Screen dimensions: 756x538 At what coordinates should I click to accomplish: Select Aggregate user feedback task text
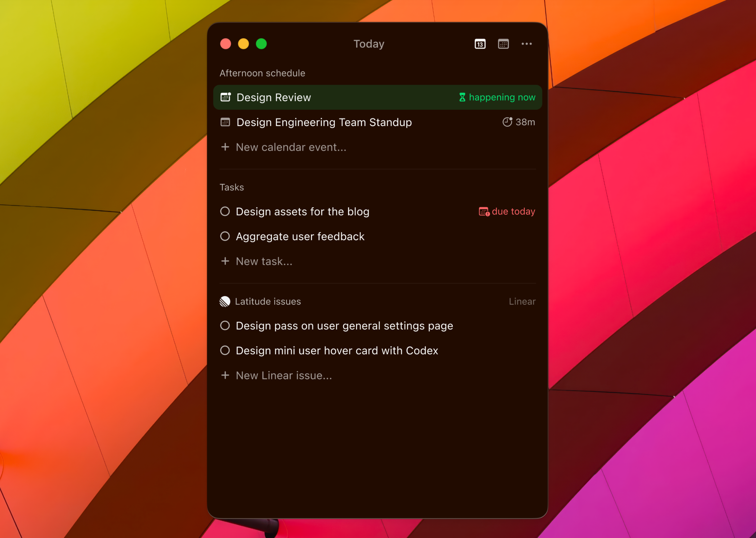[300, 236]
